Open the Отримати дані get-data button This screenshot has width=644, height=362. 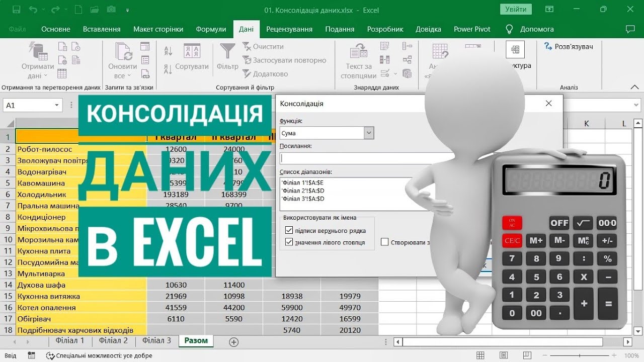point(38,61)
